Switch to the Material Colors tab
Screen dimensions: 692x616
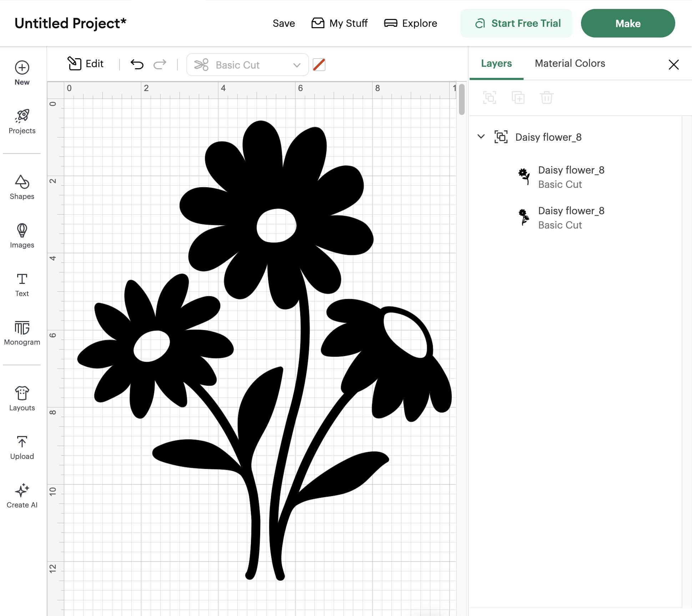(x=570, y=63)
